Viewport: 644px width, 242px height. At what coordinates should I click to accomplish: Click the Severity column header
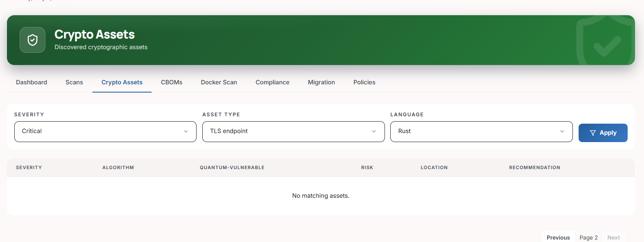(29, 167)
